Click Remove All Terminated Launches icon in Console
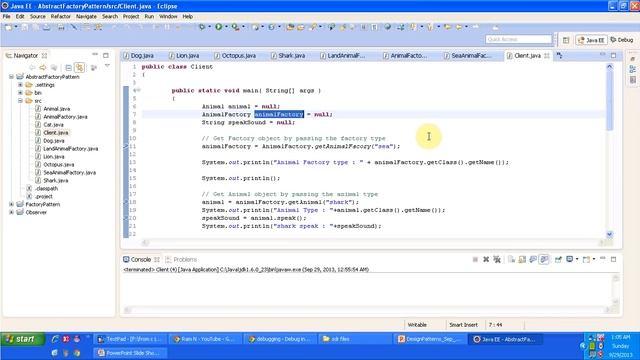Screen dimensions: 640x360 click(x=497, y=259)
